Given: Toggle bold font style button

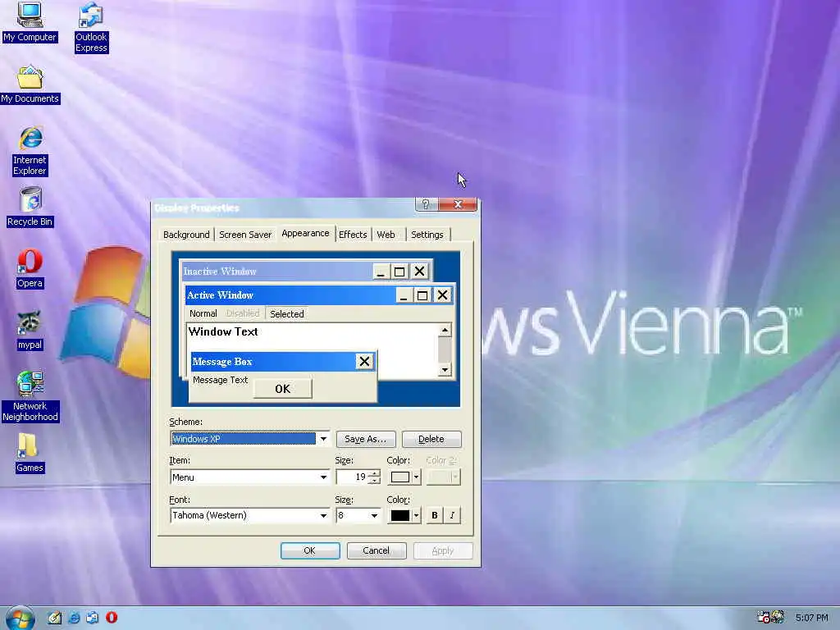Looking at the screenshot, I should [435, 515].
